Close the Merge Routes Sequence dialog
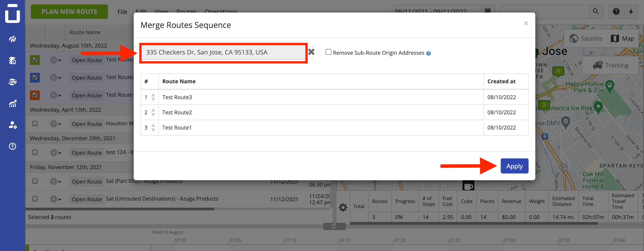The height and width of the screenshot is (251, 644). 526,23
